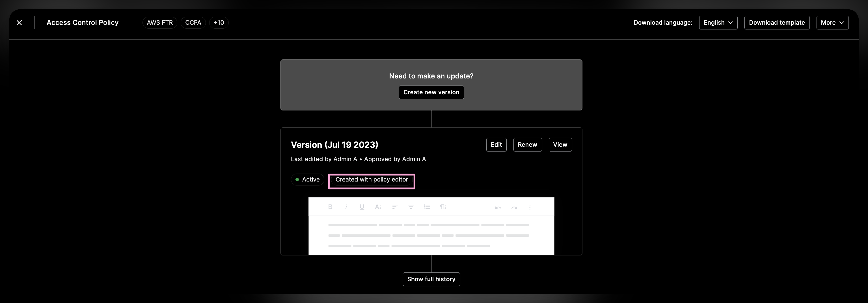Click the redo icon in editor preview

514,208
